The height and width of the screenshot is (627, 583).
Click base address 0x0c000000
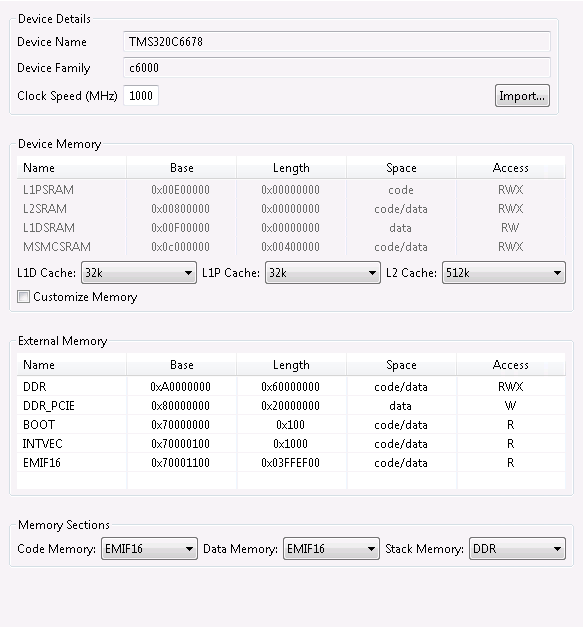[180, 247]
